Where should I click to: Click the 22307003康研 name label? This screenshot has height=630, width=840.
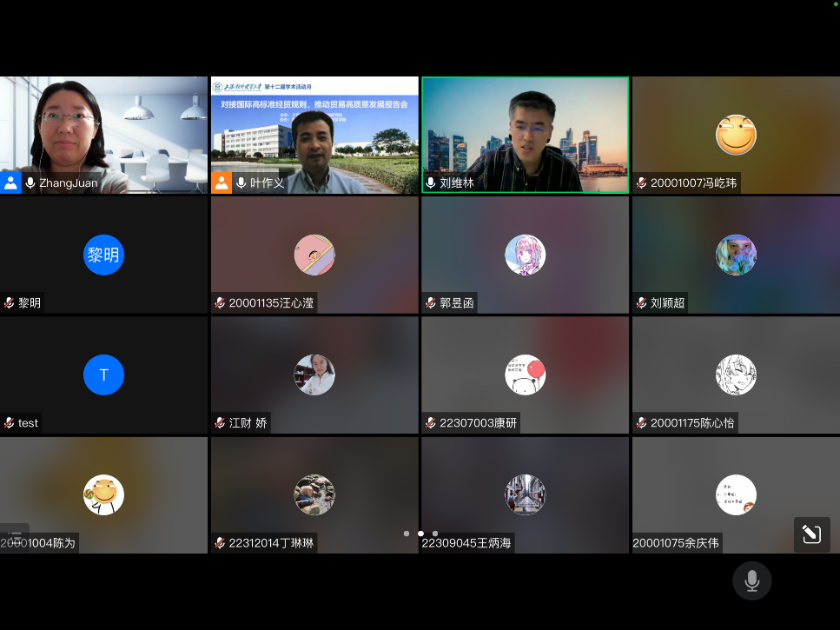(479, 423)
